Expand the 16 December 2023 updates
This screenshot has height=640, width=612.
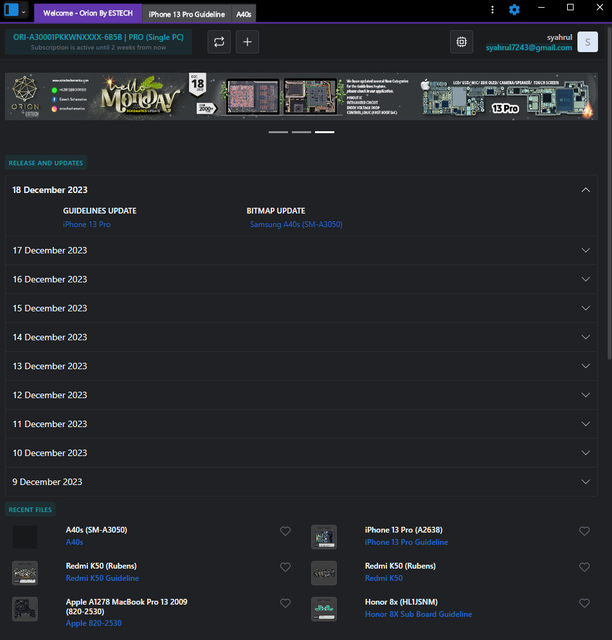[585, 279]
